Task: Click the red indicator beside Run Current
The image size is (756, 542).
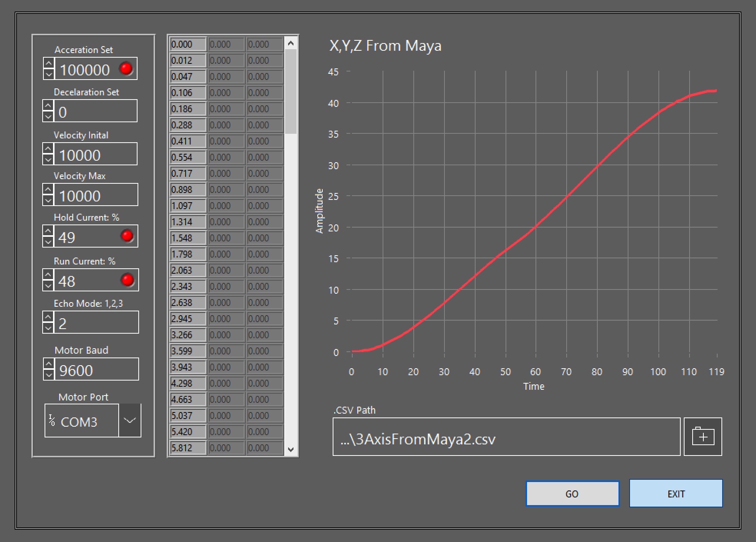Action: pyautogui.click(x=127, y=279)
